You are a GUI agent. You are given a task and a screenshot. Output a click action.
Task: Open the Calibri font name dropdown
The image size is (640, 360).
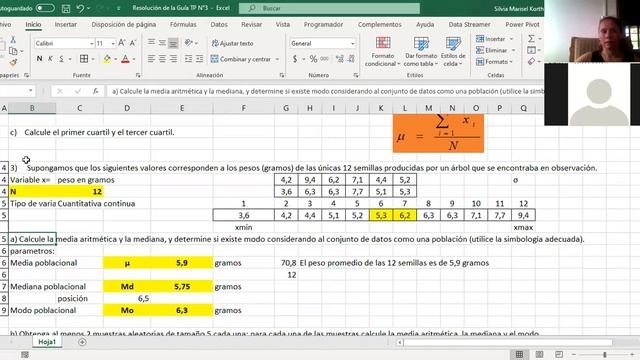tap(92, 43)
